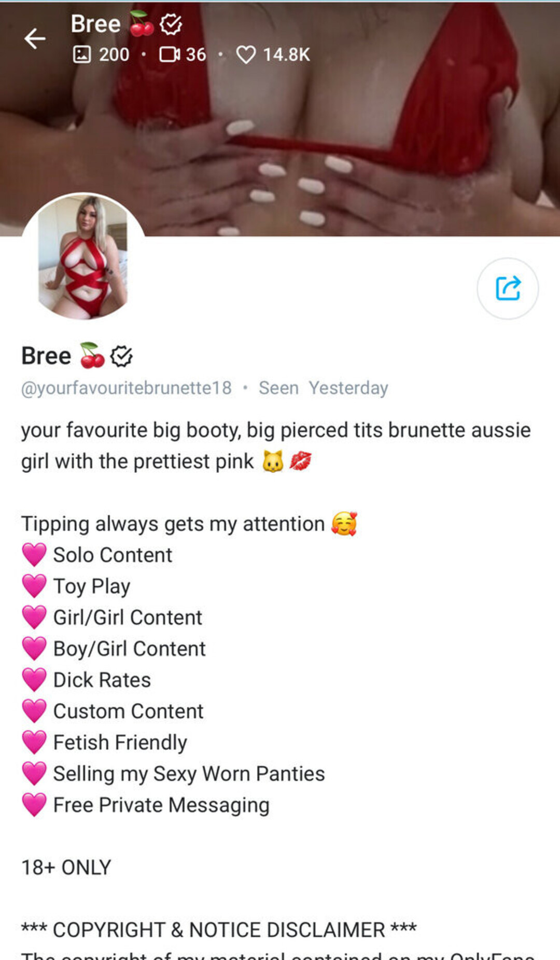Screen dimensions: 560x960
Task: Tap the verified checkmark beside the lower Bree name
Action: (x=122, y=356)
